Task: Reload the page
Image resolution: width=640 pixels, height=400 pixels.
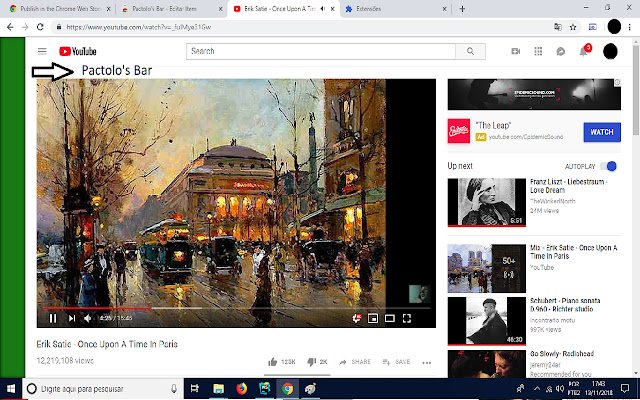Action: (x=40, y=27)
